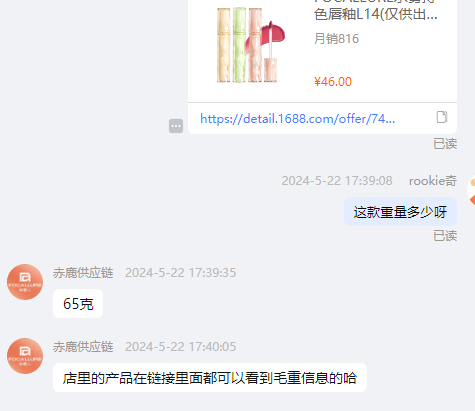This screenshot has width=475, height=411.
Task: Select the 65克 reply bubble
Action: (78, 304)
